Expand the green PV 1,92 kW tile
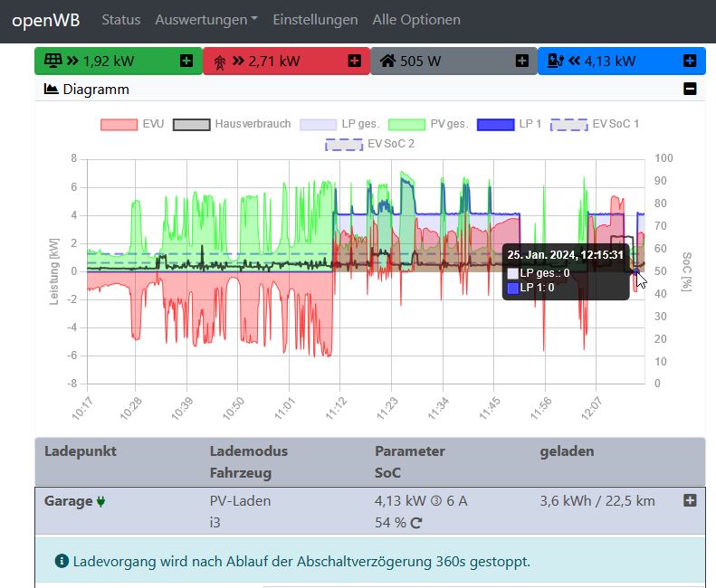The height and width of the screenshot is (588, 716). point(186,61)
